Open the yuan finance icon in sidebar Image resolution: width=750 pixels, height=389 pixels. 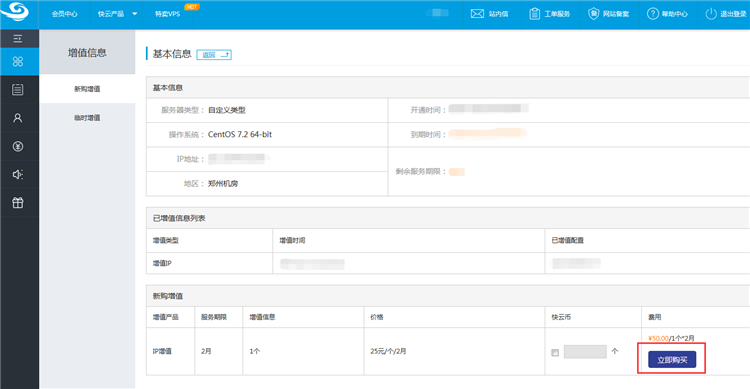(18, 146)
